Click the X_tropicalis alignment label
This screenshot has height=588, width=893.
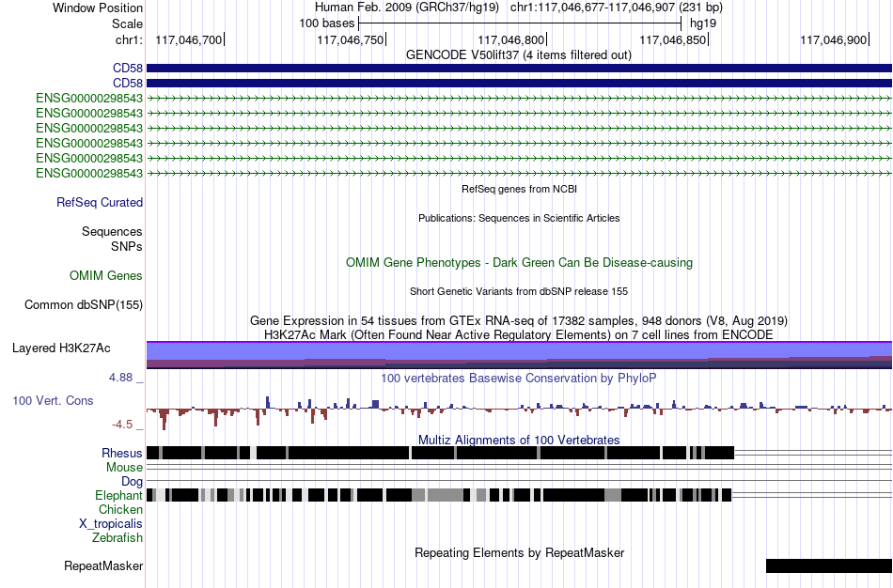point(111,524)
